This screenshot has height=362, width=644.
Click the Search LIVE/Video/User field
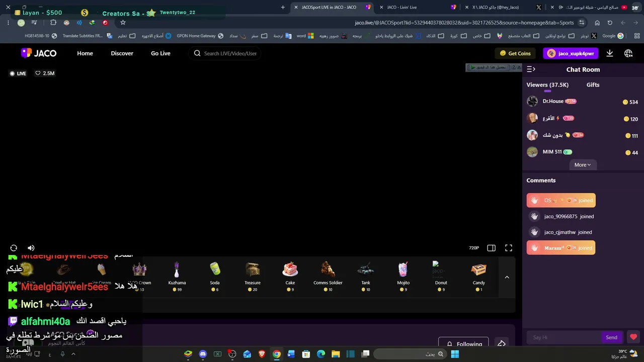[x=225, y=53]
